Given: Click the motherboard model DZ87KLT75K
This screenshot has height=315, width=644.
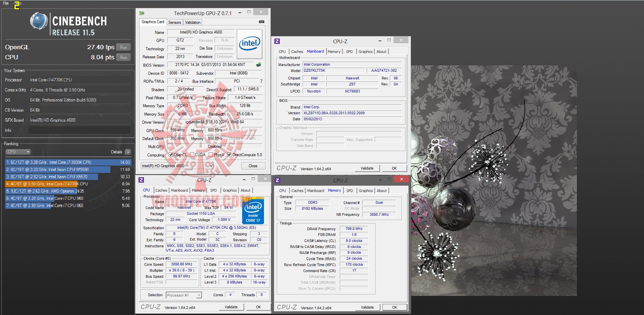Looking at the screenshot, I should point(334,70).
